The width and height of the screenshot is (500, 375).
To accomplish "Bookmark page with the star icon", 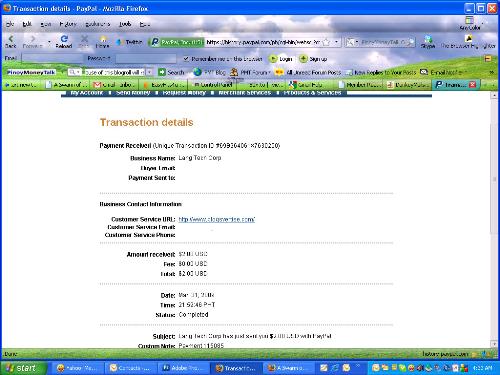I will (x=326, y=42).
